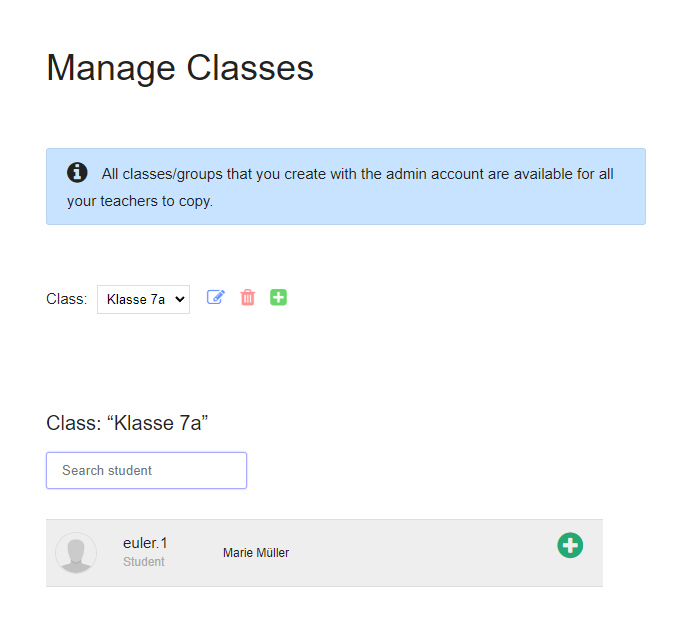Image resolution: width=694 pixels, height=633 pixels.
Task: Click the Student role label under euler.1
Action: pos(144,562)
